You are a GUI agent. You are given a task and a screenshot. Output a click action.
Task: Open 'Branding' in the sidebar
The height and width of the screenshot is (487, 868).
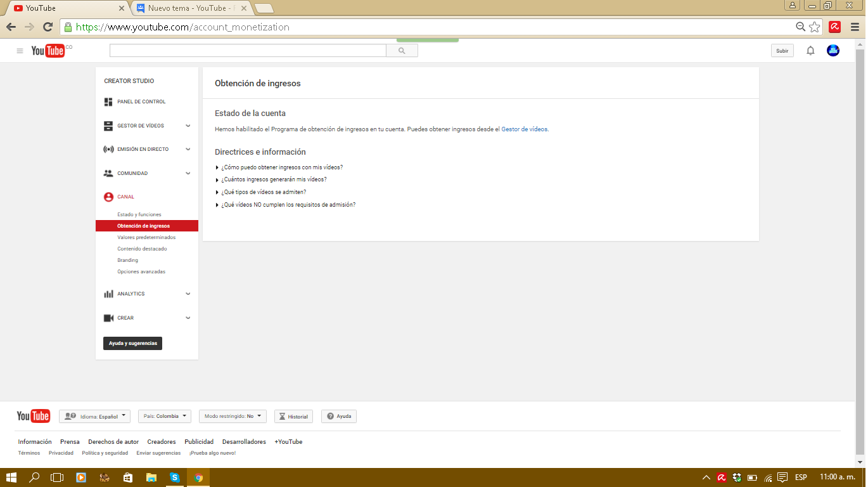[127, 261]
